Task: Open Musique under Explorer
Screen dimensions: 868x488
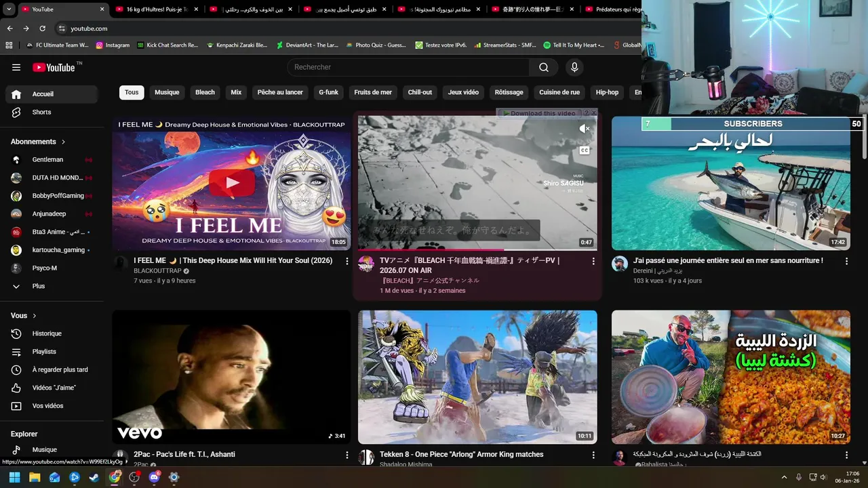Action: click(x=52, y=449)
